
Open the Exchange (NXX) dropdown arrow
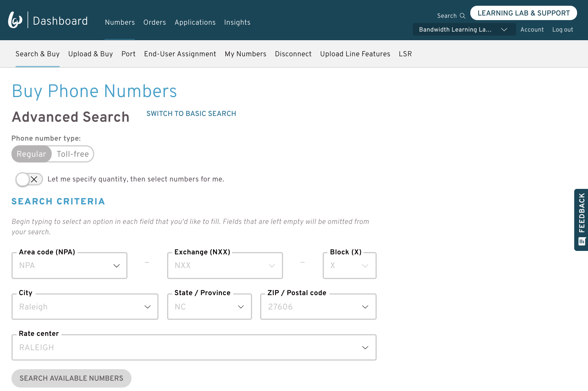pyautogui.click(x=272, y=266)
